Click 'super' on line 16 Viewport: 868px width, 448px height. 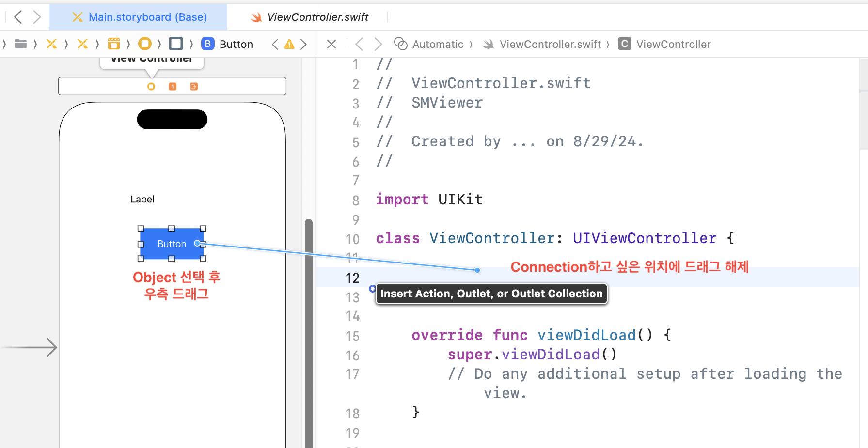click(x=470, y=355)
